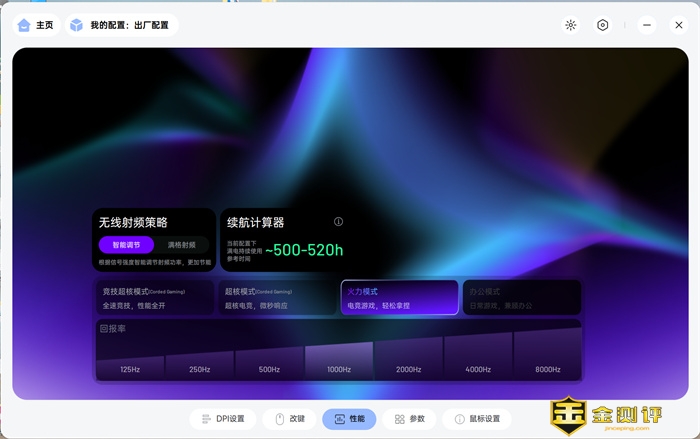Close the mouse driver window
700x439 pixels.
pyautogui.click(x=679, y=25)
